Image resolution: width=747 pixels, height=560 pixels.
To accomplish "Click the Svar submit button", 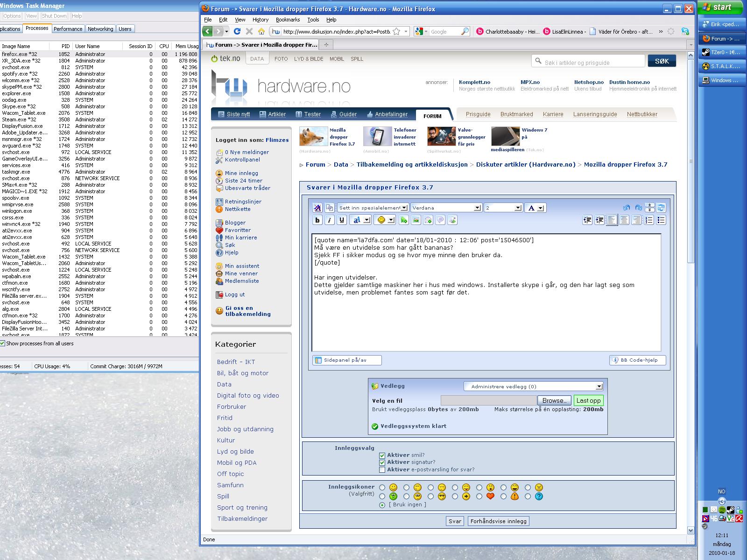I will click(x=455, y=521).
